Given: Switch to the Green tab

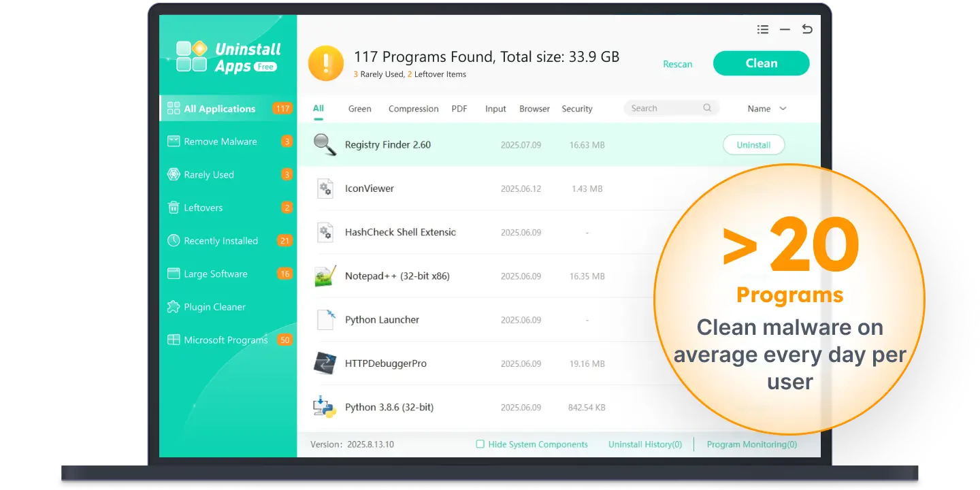Looking at the screenshot, I should point(360,108).
